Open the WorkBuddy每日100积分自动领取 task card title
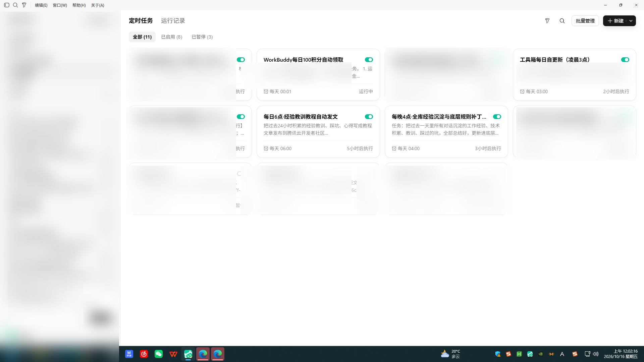Viewport: 644px width, 362px height. click(304, 60)
